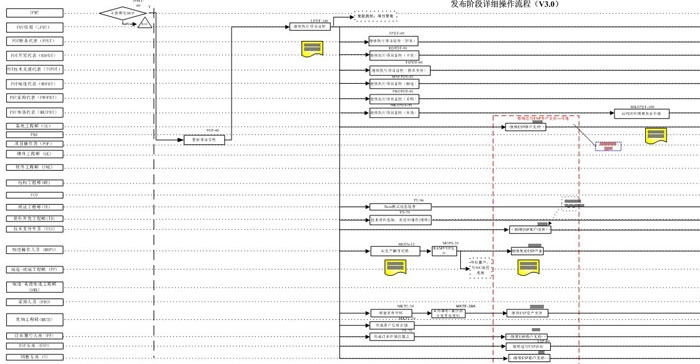Viewport: 700px width, 364px height.
Task: Click the LPDT-140 process box
Action: coord(310,27)
